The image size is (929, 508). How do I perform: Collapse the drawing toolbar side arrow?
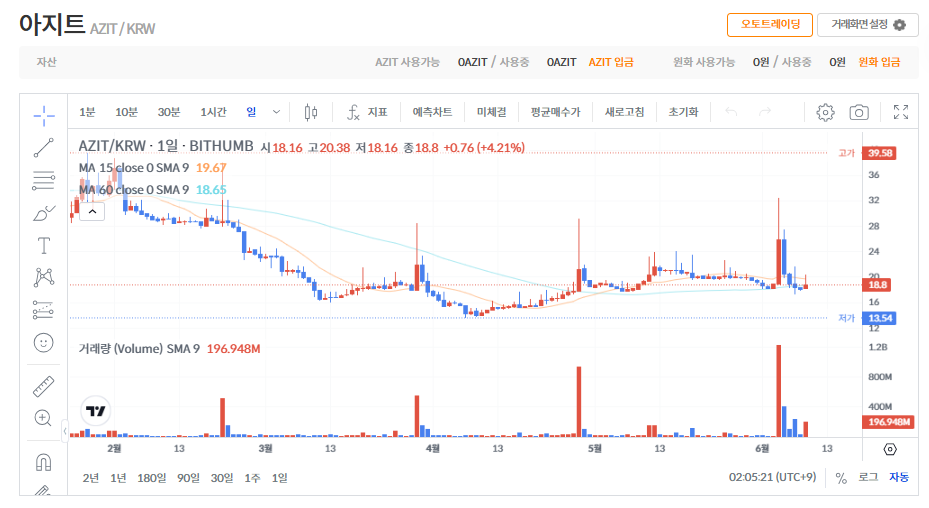pyautogui.click(x=65, y=431)
